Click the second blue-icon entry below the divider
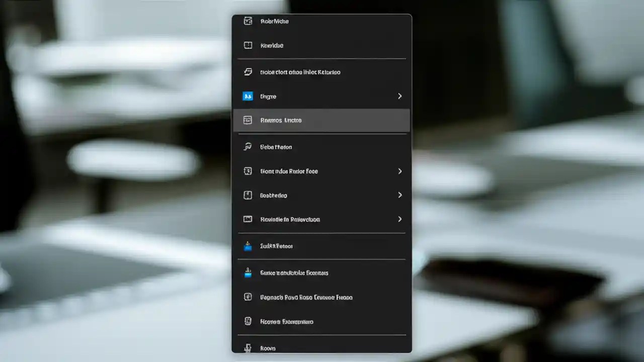Screen dimensions: 644x362 coord(321,273)
